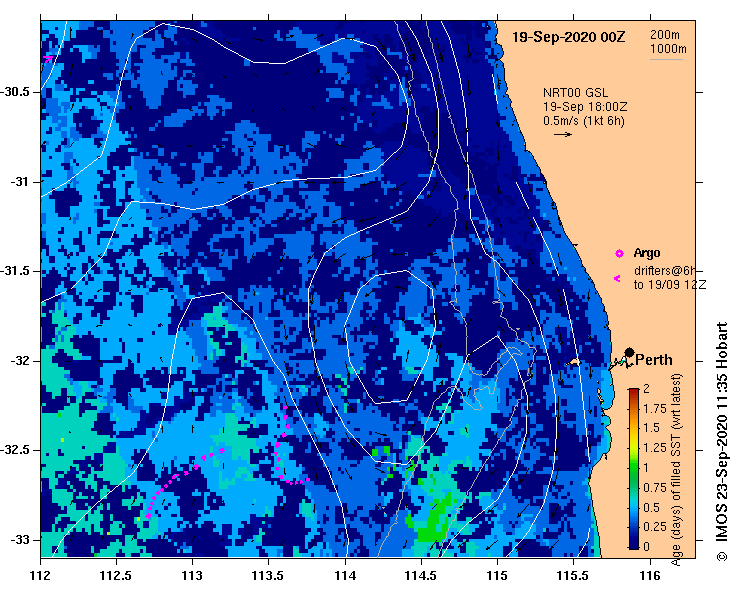Screen dimensions: 739x592
Task: Click the latitude label '-32'
Action: [20, 361]
